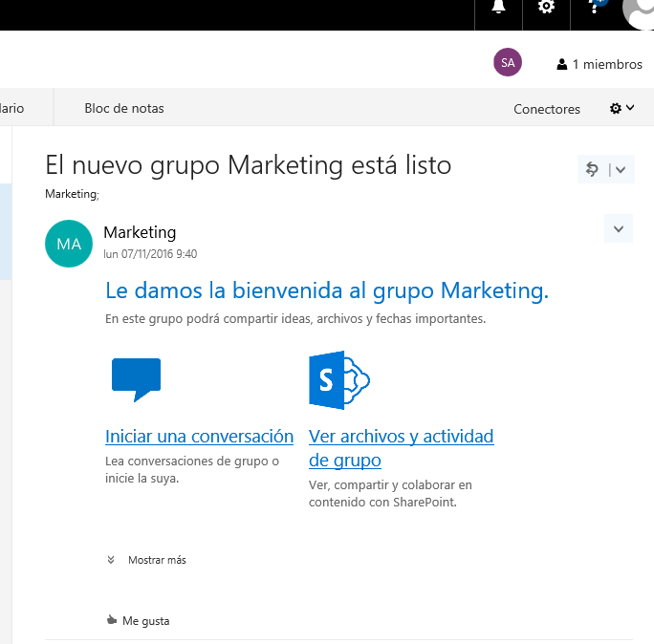Screen dimensions: 654x644
Task: Click the Marketing; recipient text
Action: [72, 194]
